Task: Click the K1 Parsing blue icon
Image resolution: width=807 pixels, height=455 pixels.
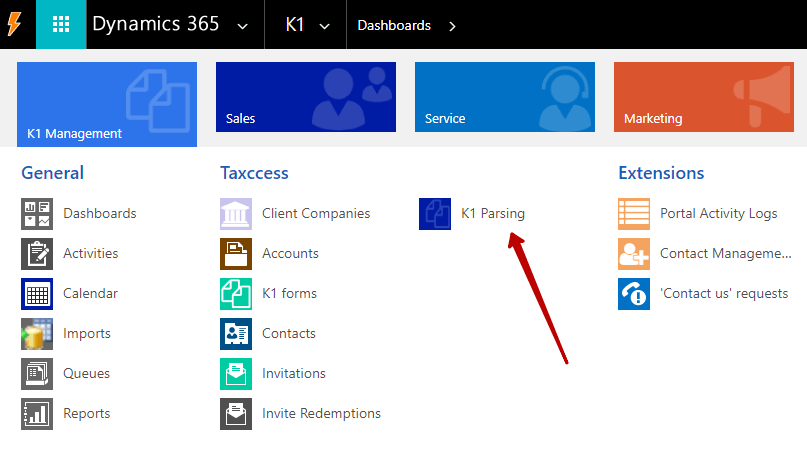Action: tap(435, 214)
